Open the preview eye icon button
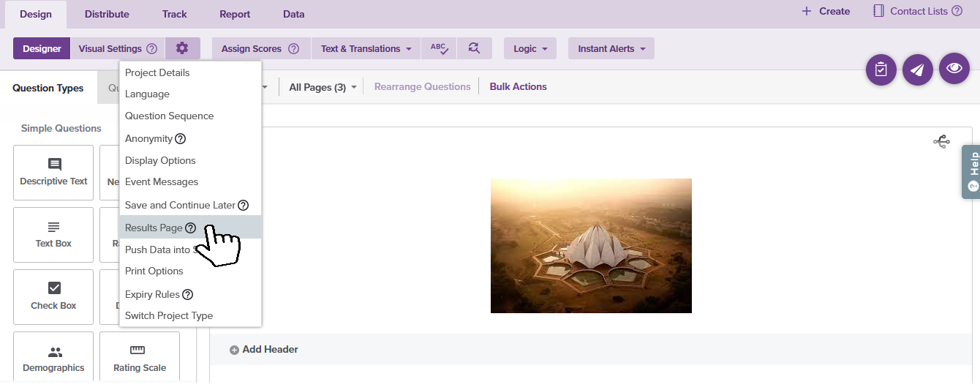The width and height of the screenshot is (980, 390). pos(954,68)
